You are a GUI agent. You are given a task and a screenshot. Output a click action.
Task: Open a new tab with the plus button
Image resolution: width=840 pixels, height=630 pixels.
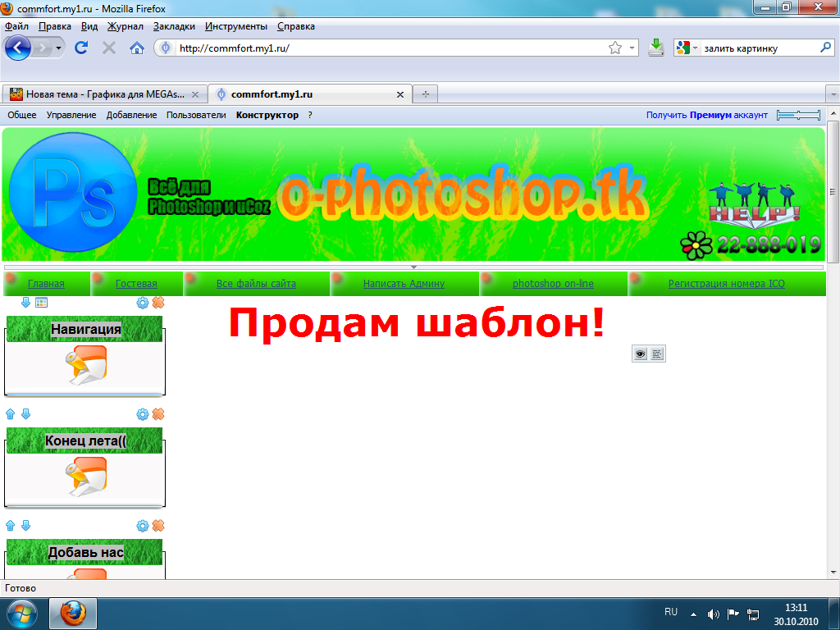click(x=426, y=94)
